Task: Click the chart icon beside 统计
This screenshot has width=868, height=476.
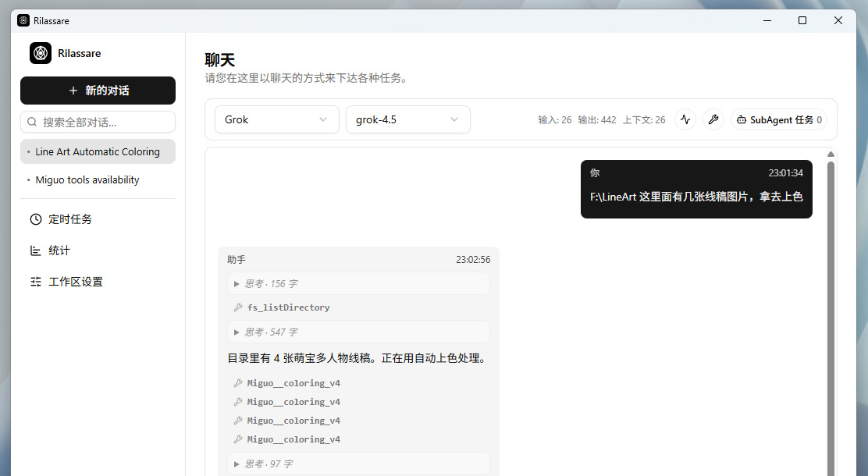Action: coord(36,250)
